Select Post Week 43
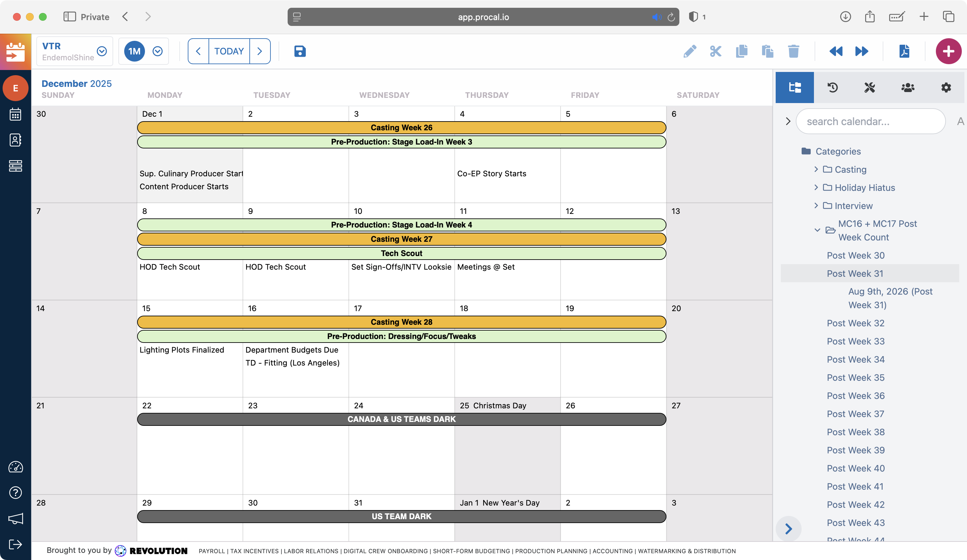The image size is (967, 560). (856, 522)
